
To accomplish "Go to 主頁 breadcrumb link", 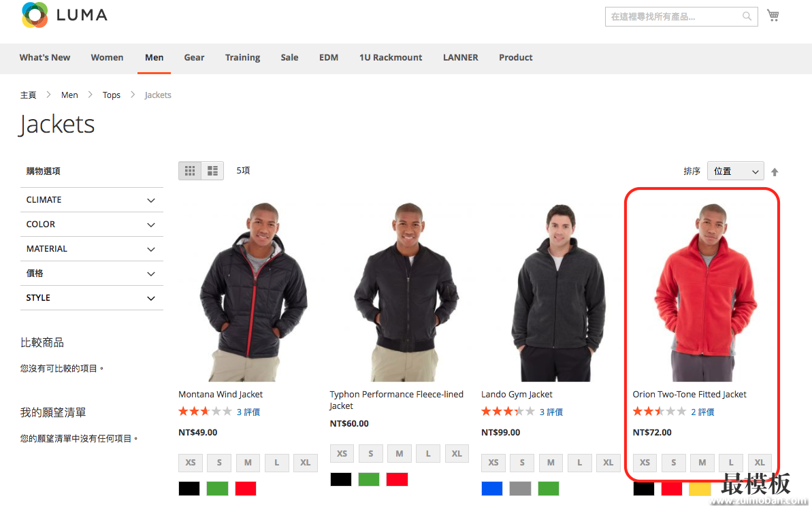I will click(x=29, y=95).
